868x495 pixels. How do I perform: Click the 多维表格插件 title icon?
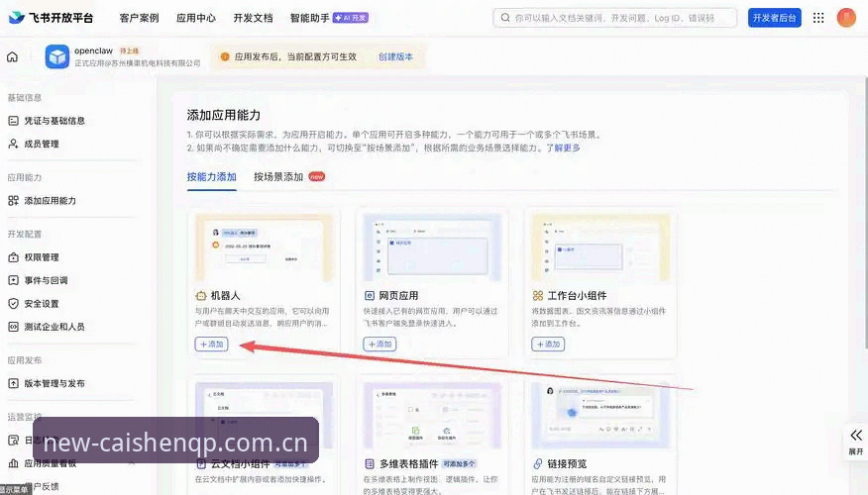coord(370,464)
